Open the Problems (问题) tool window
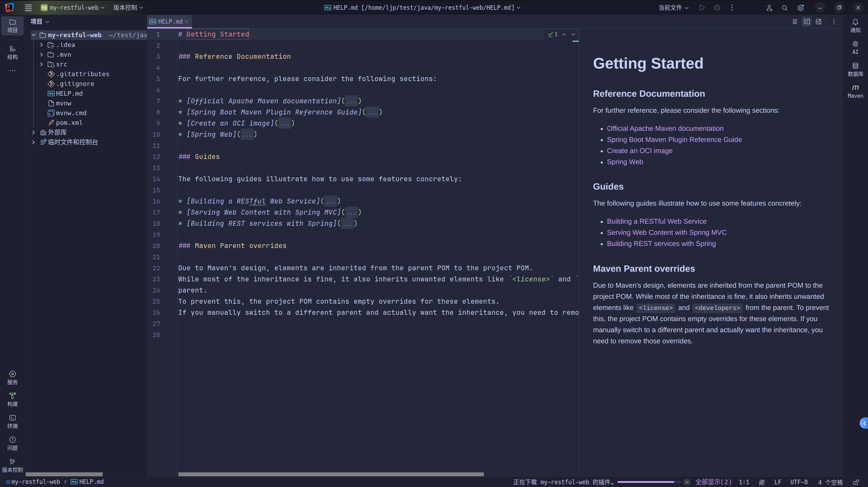The width and height of the screenshot is (868, 487). 13,443
